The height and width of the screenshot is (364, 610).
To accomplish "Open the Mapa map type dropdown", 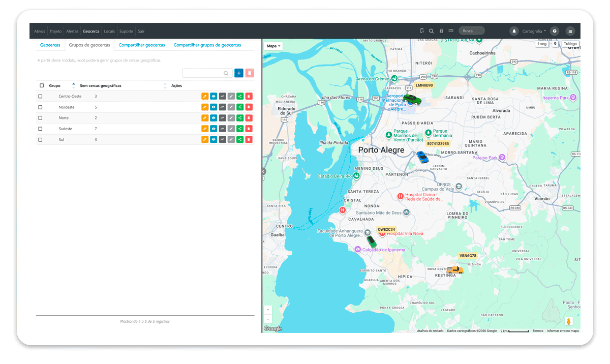I will coord(274,46).
